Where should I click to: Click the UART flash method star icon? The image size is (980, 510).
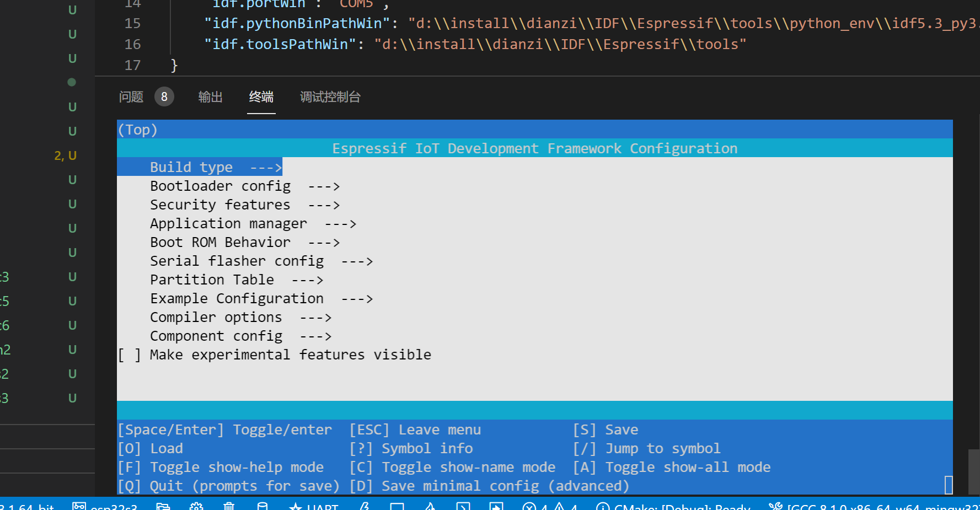296,506
